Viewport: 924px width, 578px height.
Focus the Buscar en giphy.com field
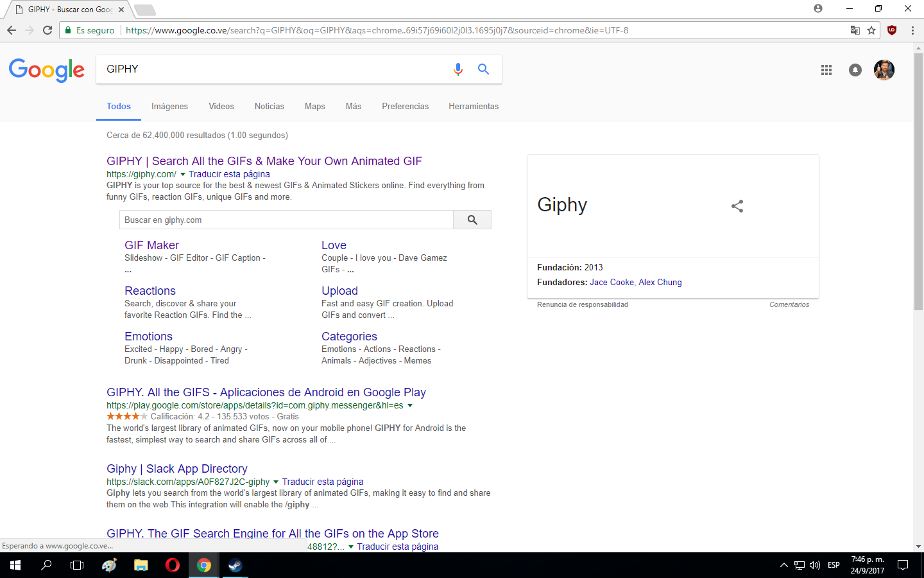286,220
